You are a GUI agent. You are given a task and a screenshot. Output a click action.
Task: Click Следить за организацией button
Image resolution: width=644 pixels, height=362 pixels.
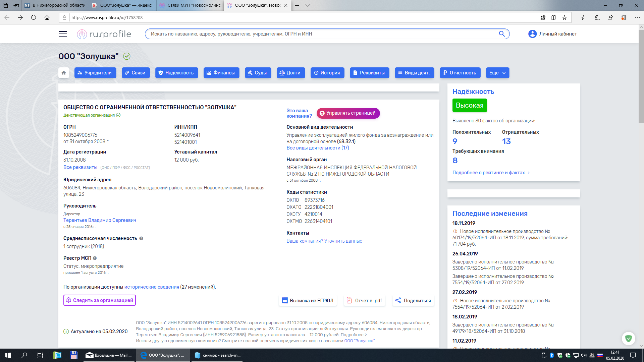(x=100, y=300)
